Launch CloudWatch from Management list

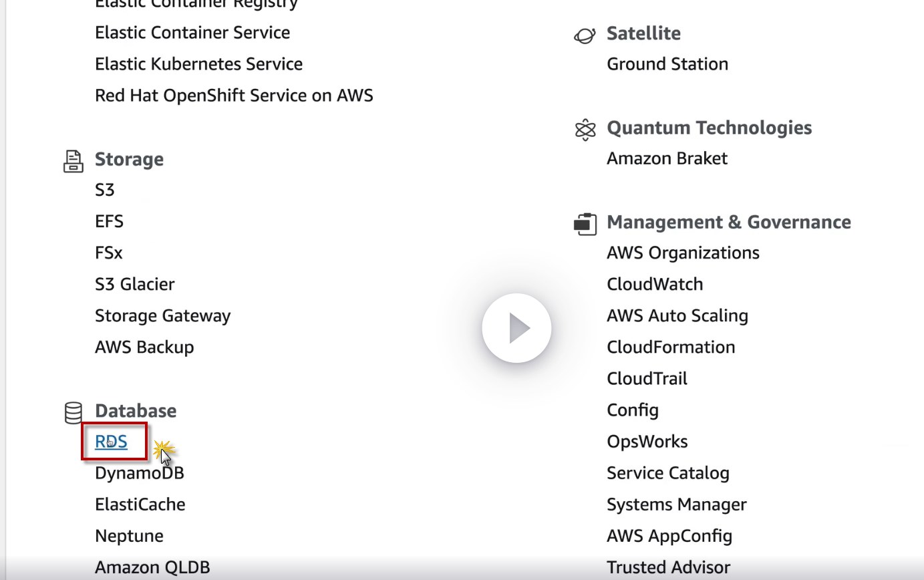(655, 285)
